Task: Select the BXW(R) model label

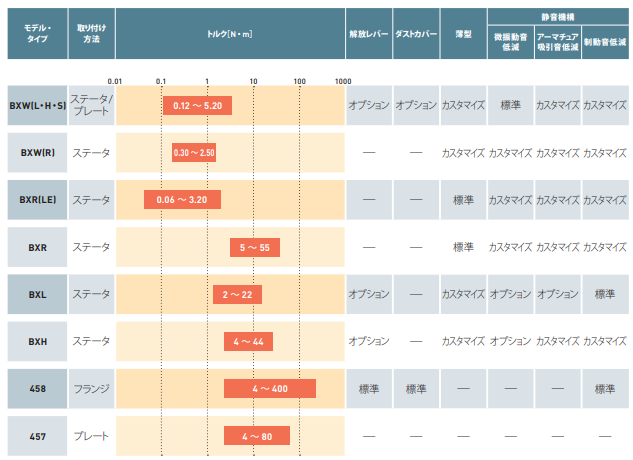Action: (x=37, y=153)
